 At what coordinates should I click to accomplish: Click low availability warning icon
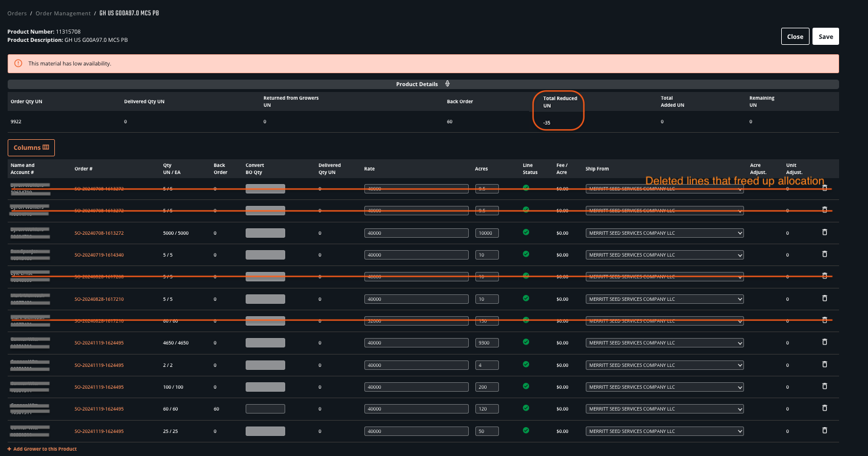(18, 63)
